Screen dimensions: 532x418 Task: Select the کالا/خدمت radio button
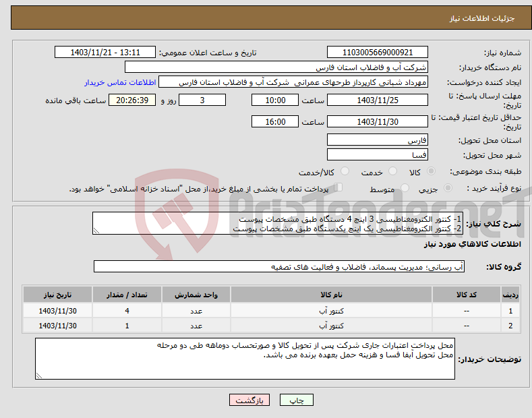pos(345,171)
